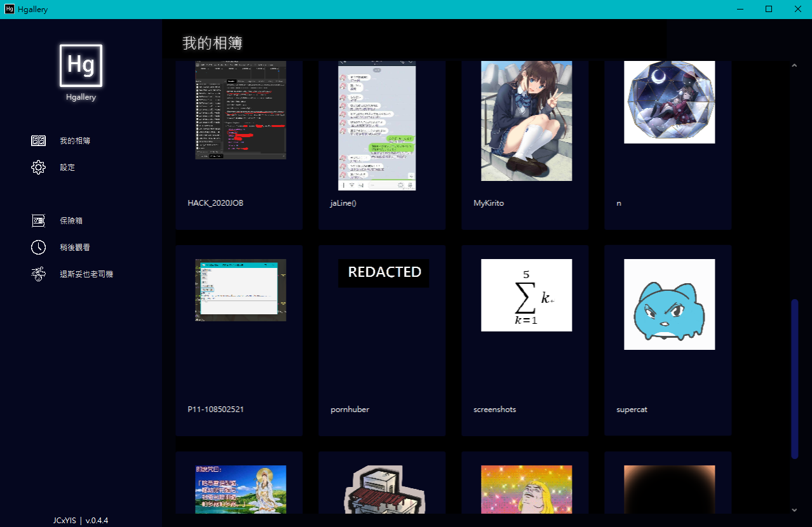The image size is (812, 527).
Task: Click the 設定 gear icon
Action: [38, 168]
